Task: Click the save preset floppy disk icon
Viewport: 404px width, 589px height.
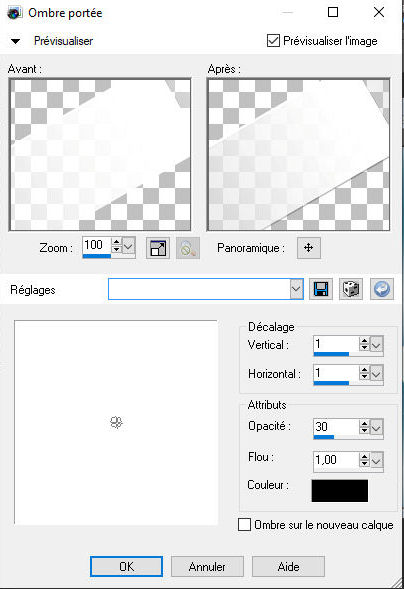Action: (321, 289)
